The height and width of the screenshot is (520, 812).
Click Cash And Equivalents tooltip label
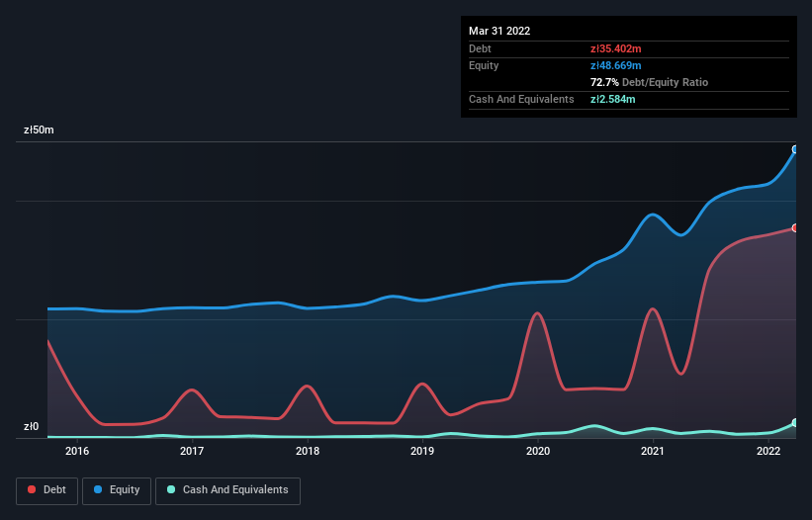coord(521,99)
